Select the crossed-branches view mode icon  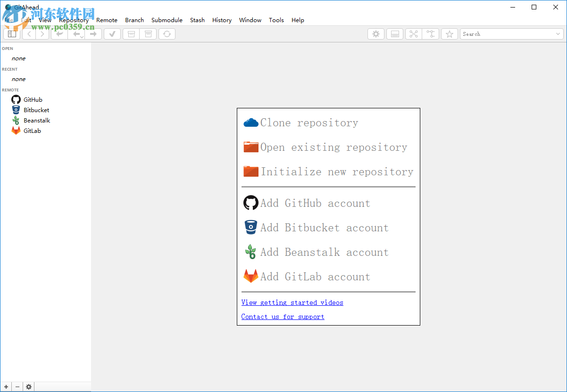414,34
